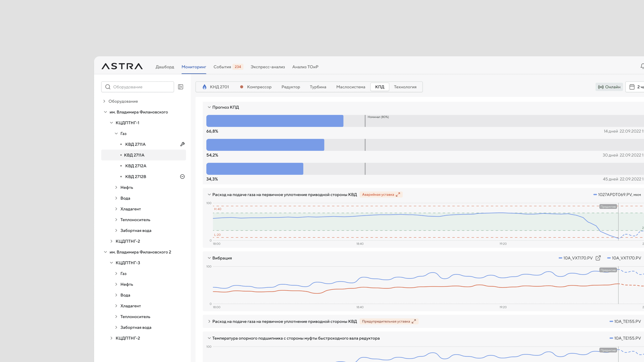Toggle the 1027APDT069.PV legend series
Screen dimensions: 644x362
(617, 194)
